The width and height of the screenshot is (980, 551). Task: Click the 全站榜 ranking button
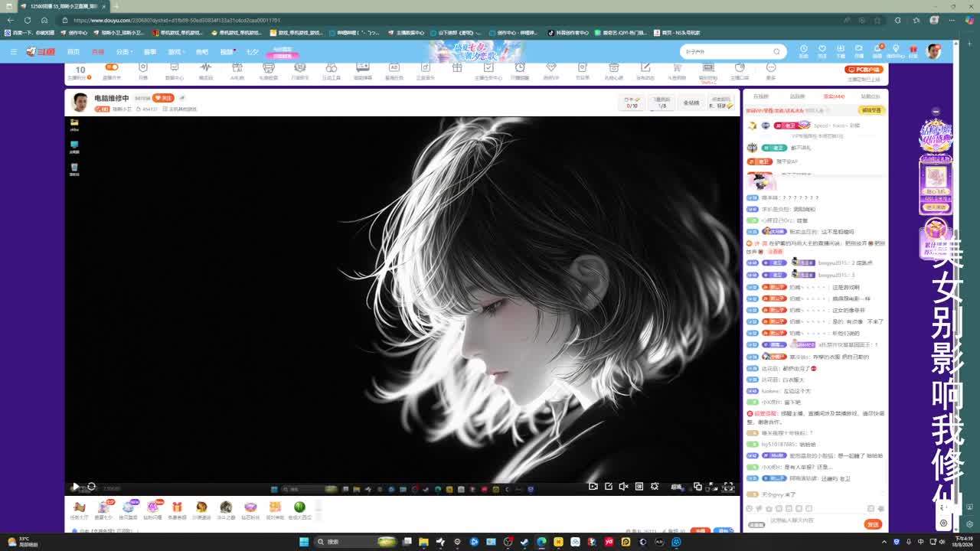(x=691, y=103)
